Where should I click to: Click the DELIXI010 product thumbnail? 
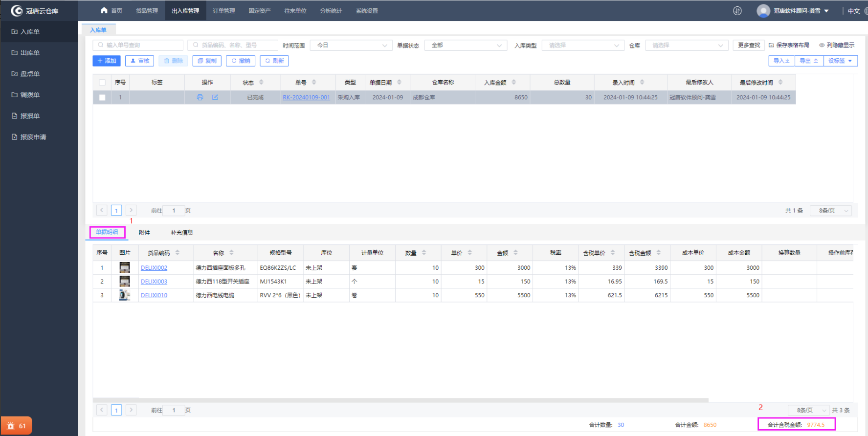pos(125,295)
